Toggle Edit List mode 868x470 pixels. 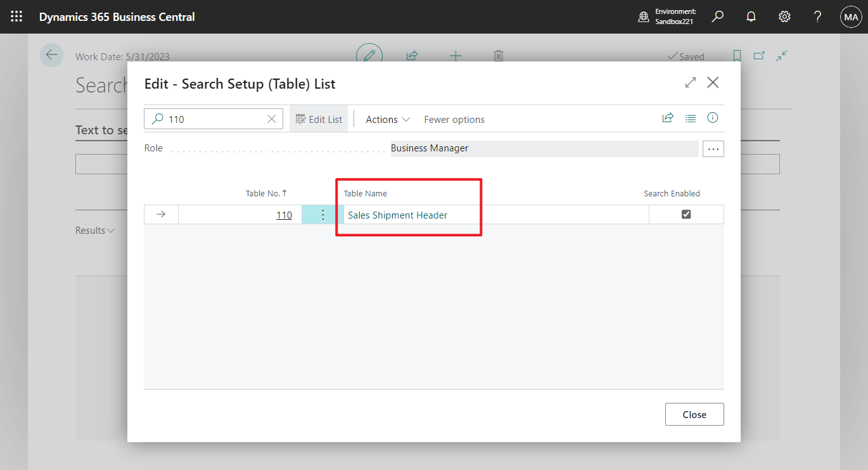click(319, 118)
